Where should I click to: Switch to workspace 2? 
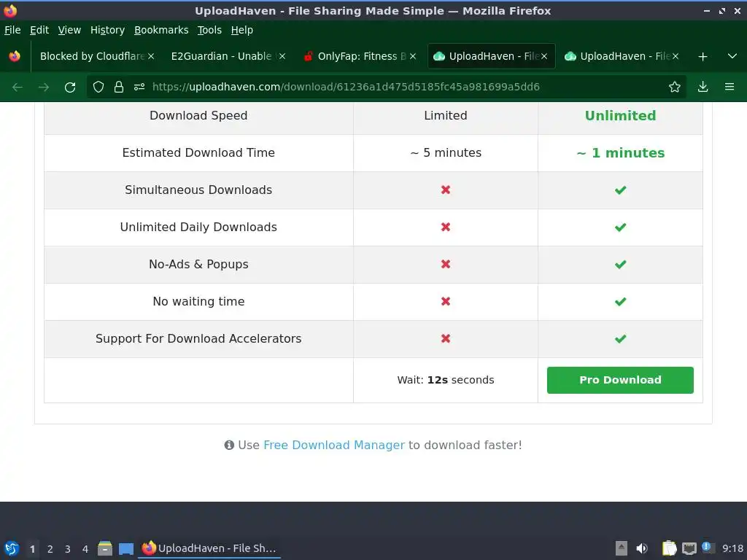coord(50,549)
